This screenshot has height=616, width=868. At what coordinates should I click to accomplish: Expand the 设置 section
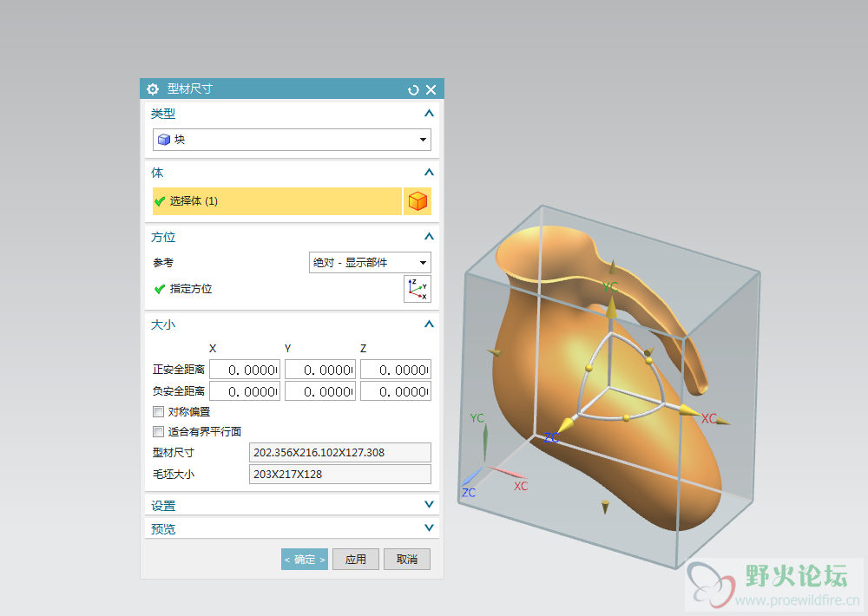pyautogui.click(x=429, y=505)
